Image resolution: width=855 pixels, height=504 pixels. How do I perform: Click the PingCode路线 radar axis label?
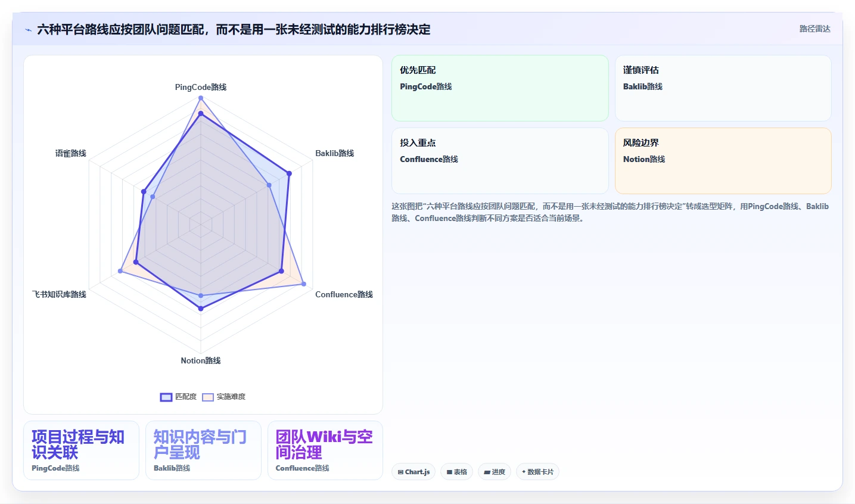201,87
